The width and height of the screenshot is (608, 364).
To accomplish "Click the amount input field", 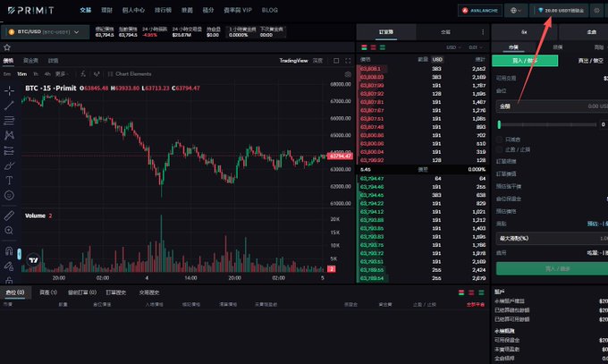I will point(553,106).
